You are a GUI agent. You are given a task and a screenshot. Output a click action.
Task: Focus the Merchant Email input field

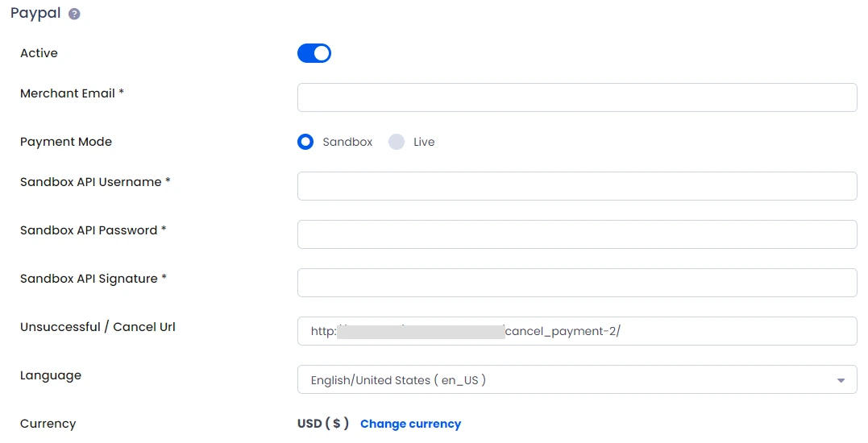pos(577,97)
